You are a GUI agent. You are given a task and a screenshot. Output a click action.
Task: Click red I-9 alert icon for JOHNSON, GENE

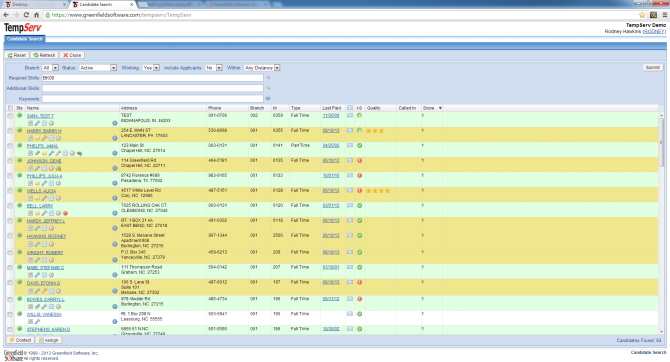tap(359, 161)
